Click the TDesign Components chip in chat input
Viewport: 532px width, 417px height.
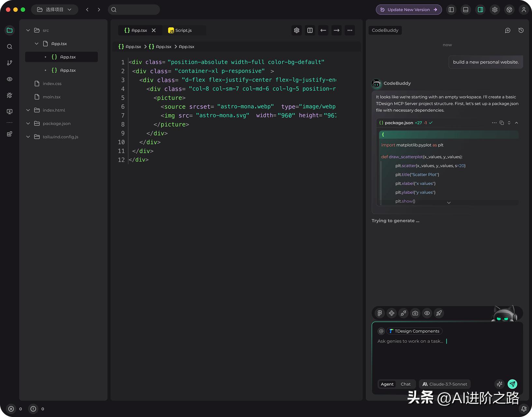pyautogui.click(x=414, y=331)
